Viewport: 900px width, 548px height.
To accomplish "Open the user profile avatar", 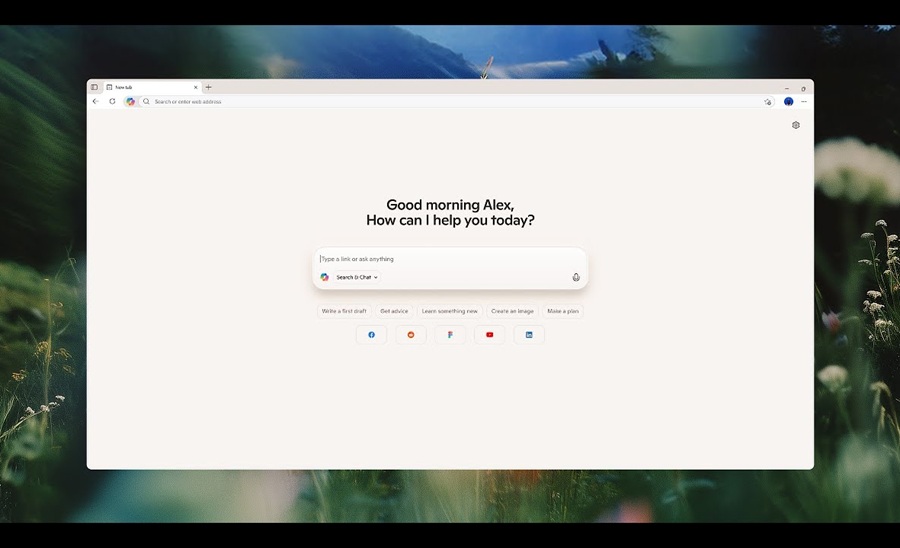I will [788, 101].
